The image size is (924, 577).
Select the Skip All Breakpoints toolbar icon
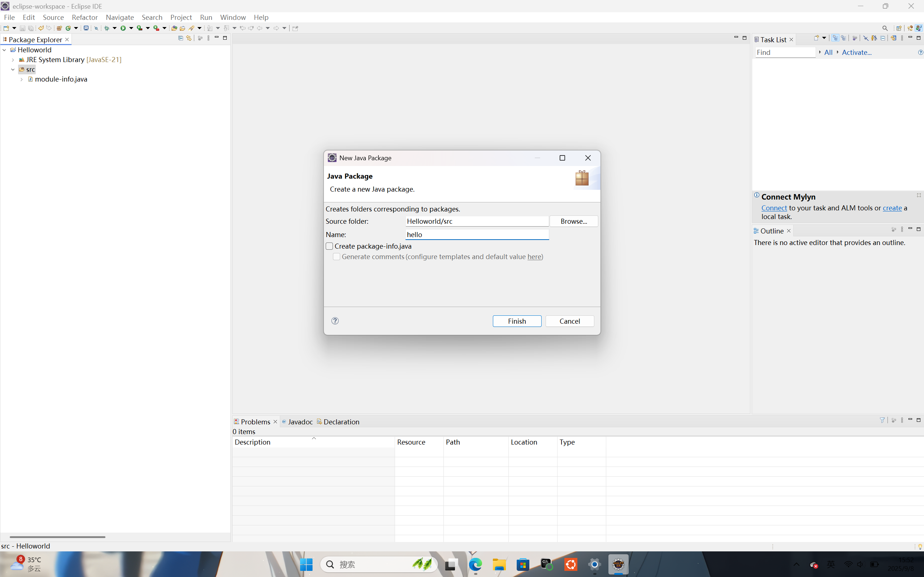tap(96, 28)
